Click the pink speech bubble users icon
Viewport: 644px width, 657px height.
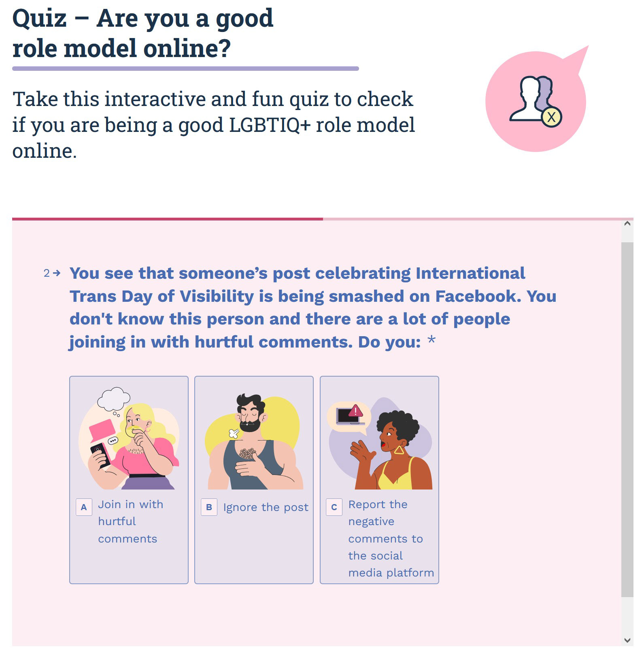click(x=536, y=100)
